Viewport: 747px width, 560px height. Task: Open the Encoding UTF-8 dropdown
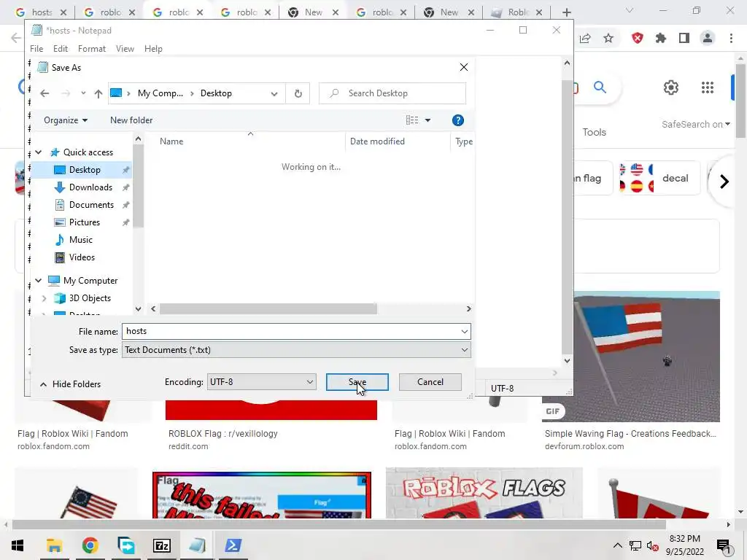(262, 382)
